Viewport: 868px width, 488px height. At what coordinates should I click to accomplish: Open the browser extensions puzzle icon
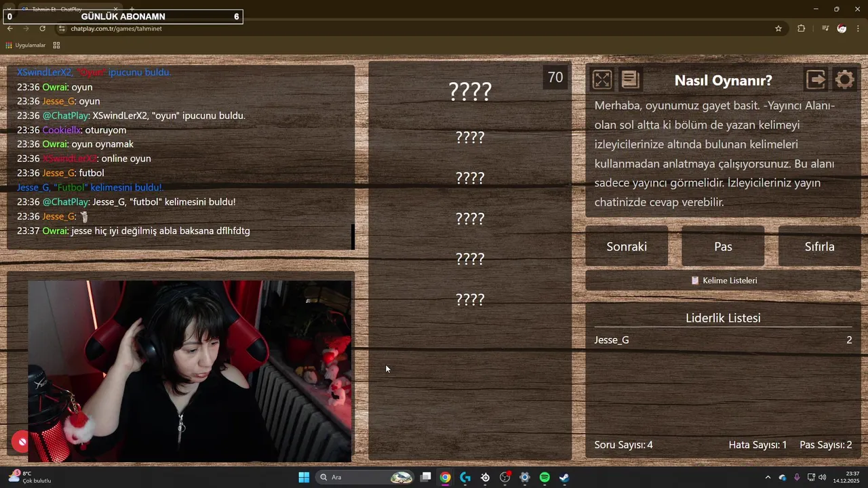click(802, 28)
